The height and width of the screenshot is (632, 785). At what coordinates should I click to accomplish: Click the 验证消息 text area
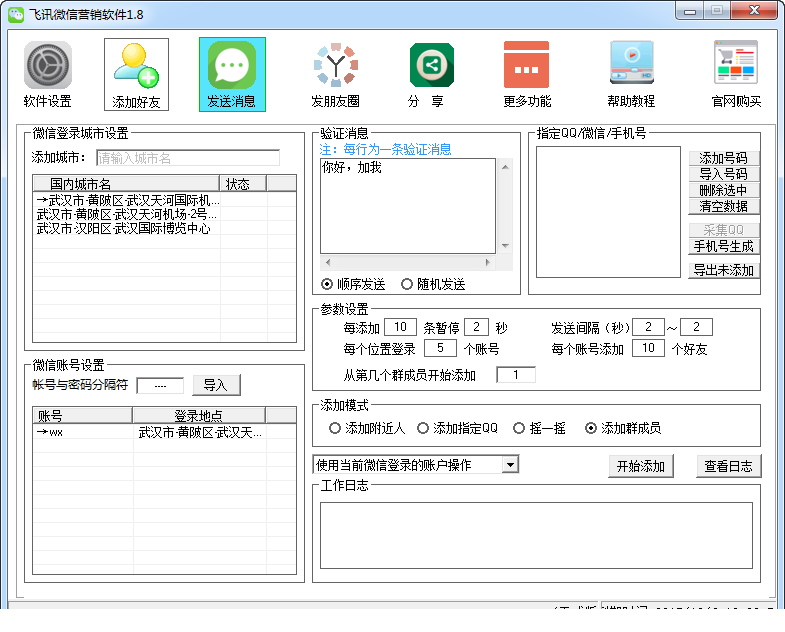pos(408,206)
